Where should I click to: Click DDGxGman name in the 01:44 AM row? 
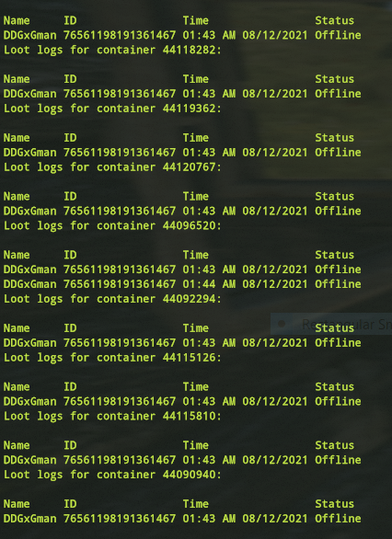coord(30,284)
